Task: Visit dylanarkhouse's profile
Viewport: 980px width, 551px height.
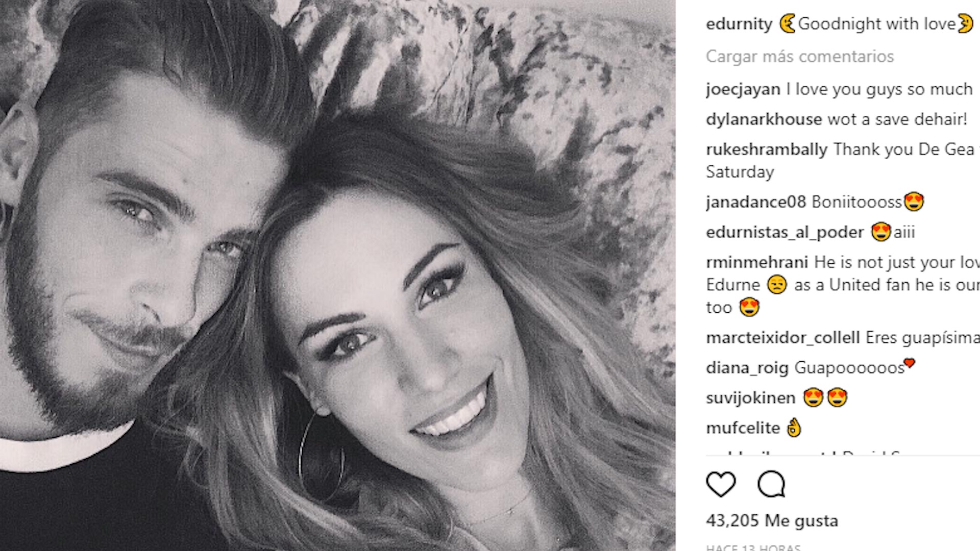Action: pyautogui.click(x=764, y=119)
